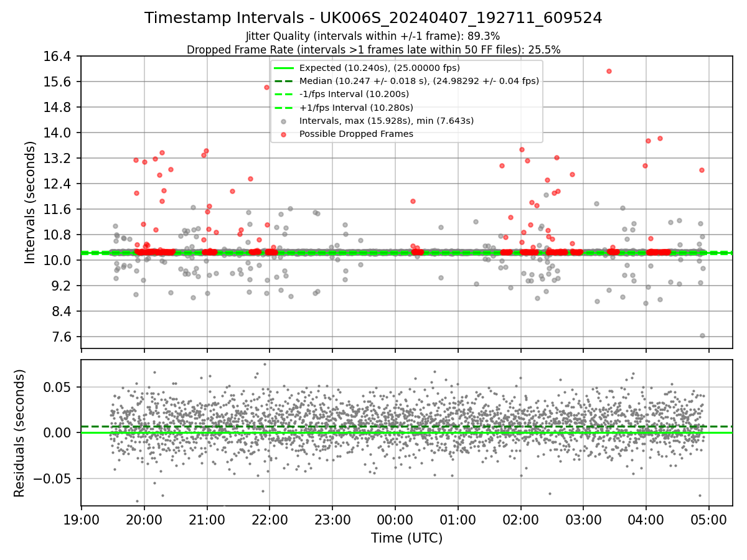Click the 'Dropped Frame Rate' 25.5% subtitle line
Image resolution: width=747 pixels, height=560 pixels.
coord(374,50)
